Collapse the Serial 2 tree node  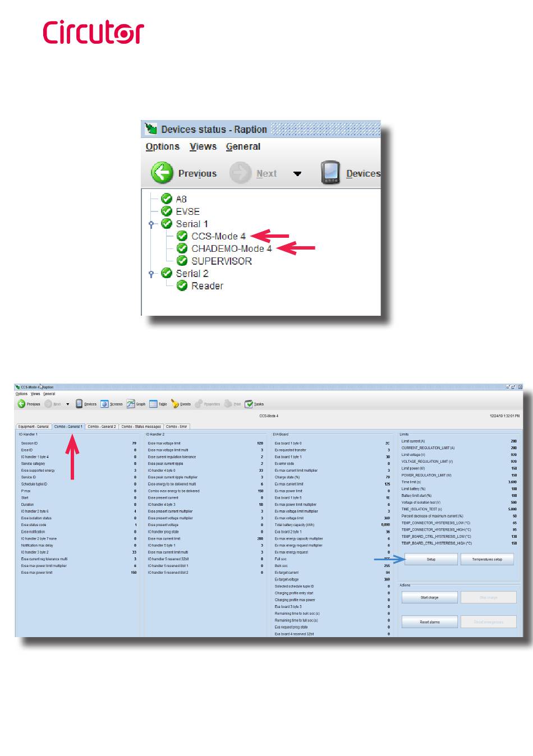(151, 274)
